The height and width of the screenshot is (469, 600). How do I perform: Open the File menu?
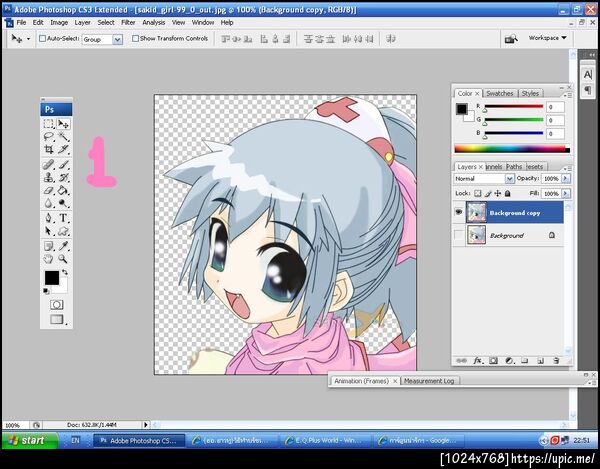pos(21,23)
